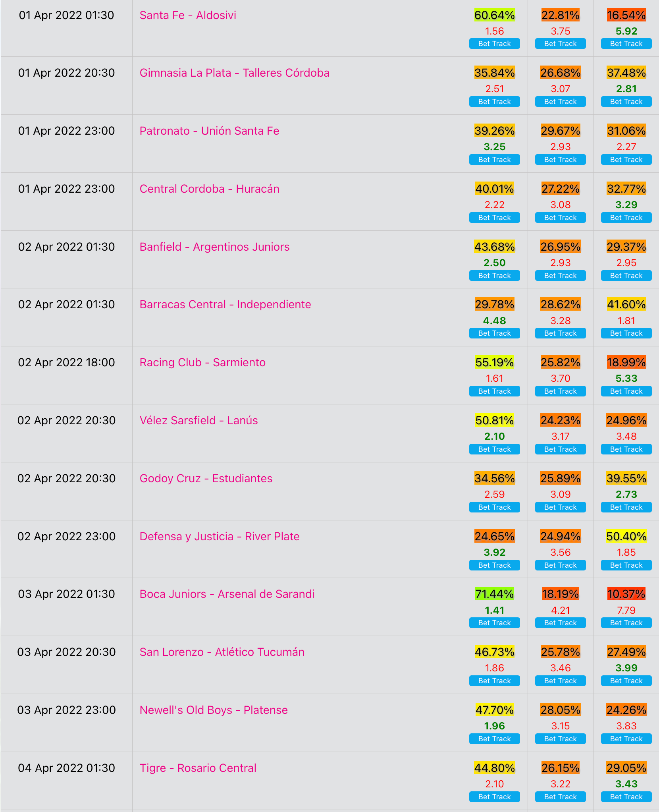Click Bet Track under Tigre away odds 3.43
The width and height of the screenshot is (659, 812).
point(626,797)
